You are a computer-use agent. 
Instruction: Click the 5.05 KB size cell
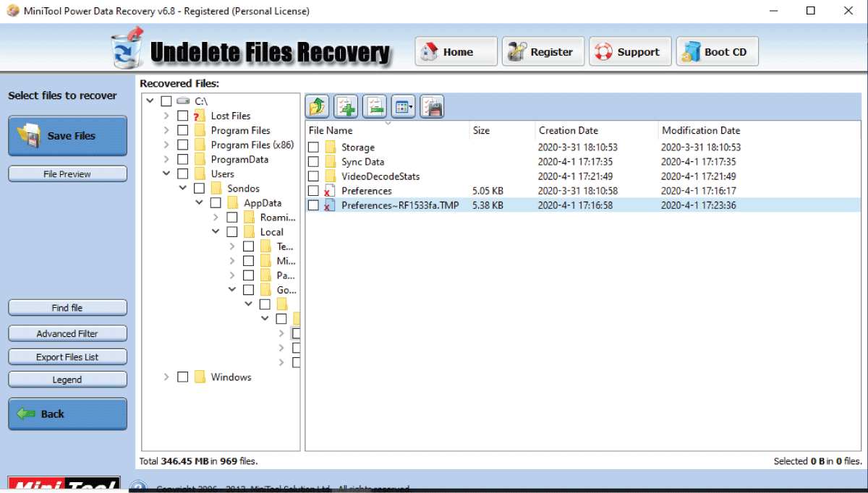(488, 191)
